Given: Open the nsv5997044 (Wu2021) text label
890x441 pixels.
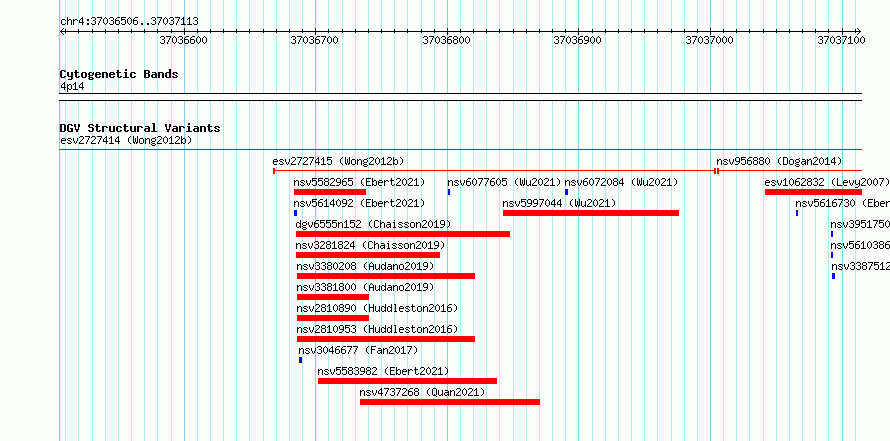Looking at the screenshot, I should (559, 203).
